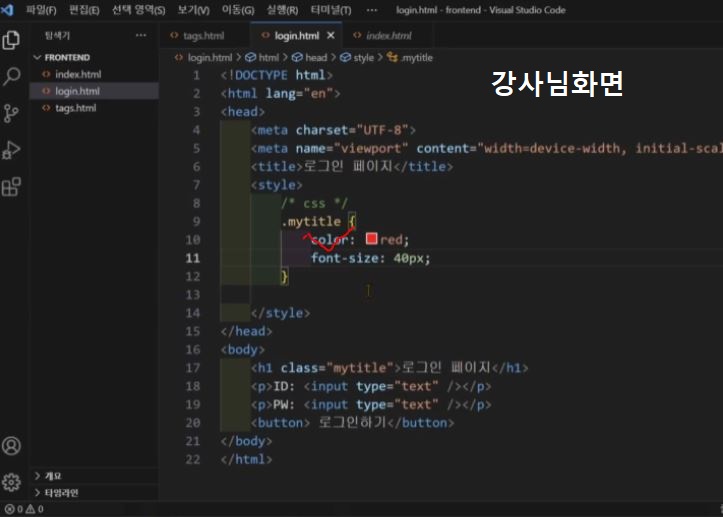The width and height of the screenshot is (723, 517).
Task: Click the h1 class="mytitle" line
Action: 390,368
